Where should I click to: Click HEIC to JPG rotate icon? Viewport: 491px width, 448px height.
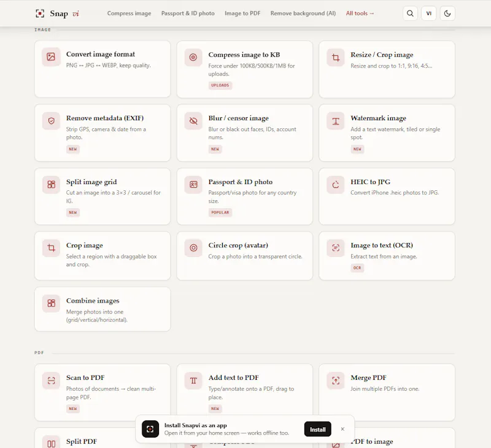pyautogui.click(x=335, y=184)
